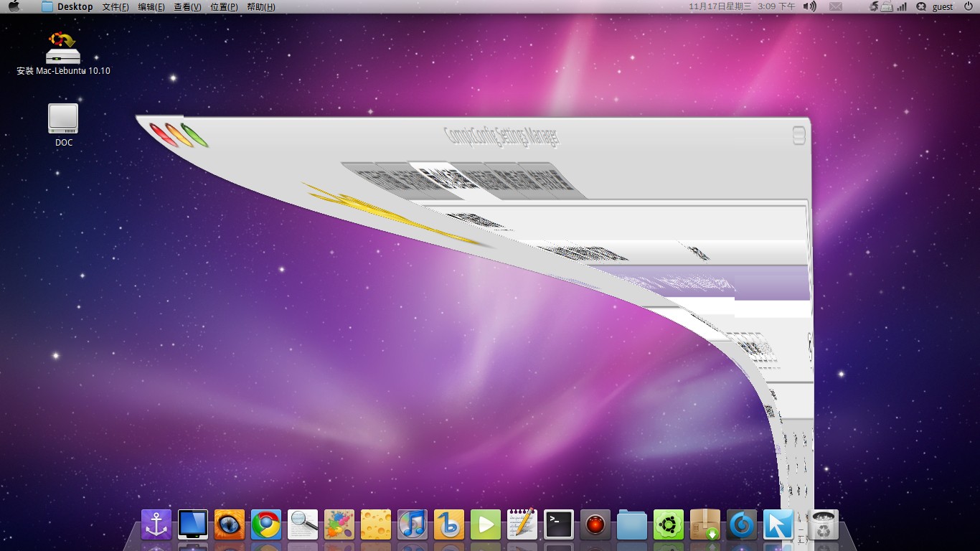Launch the eye image viewer from the dock
Image resolution: width=980 pixels, height=551 pixels.
(x=230, y=525)
